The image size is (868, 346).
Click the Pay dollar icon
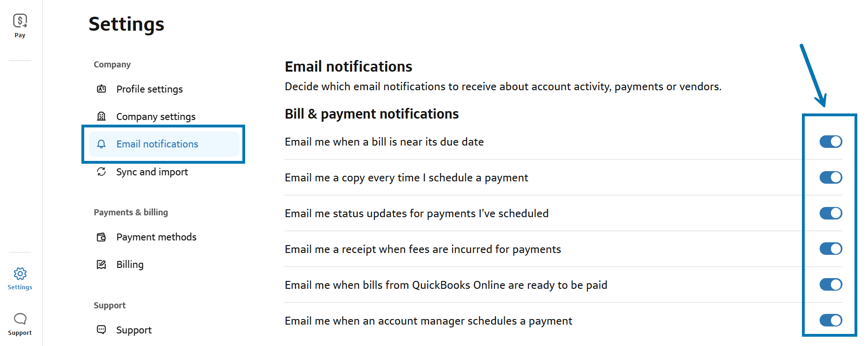[x=20, y=20]
